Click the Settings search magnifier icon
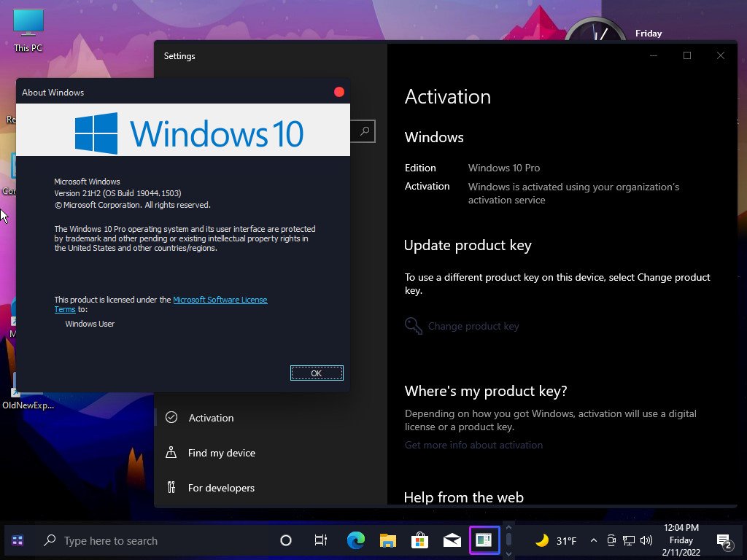 pyautogui.click(x=365, y=131)
